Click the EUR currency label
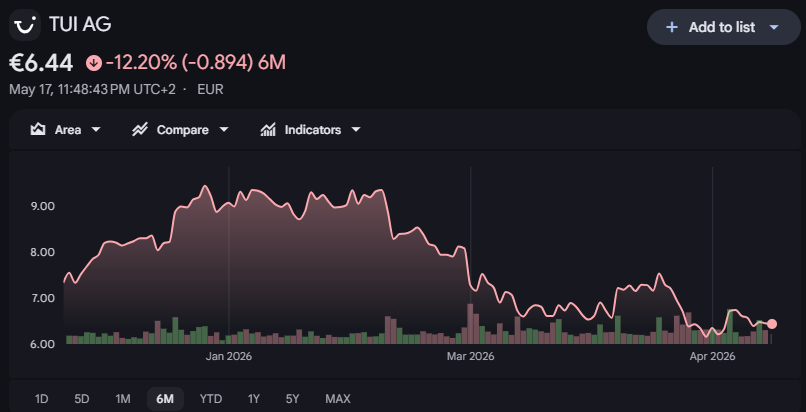The height and width of the screenshot is (412, 806). [210, 89]
